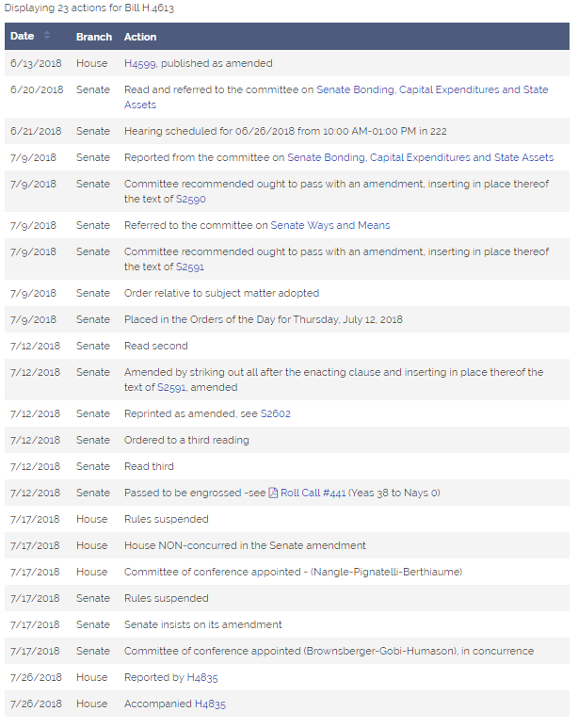
Task: Select the Hearing scheduled for 06/26/2018 row
Action: 287,132
